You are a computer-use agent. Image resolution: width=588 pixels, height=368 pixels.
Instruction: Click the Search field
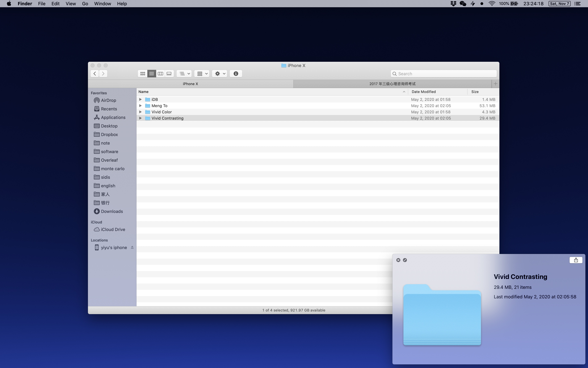(444, 74)
